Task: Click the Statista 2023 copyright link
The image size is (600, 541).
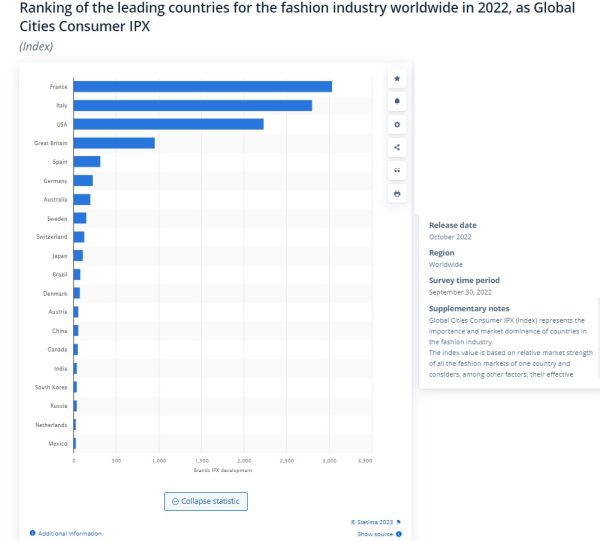Action: 372,522
